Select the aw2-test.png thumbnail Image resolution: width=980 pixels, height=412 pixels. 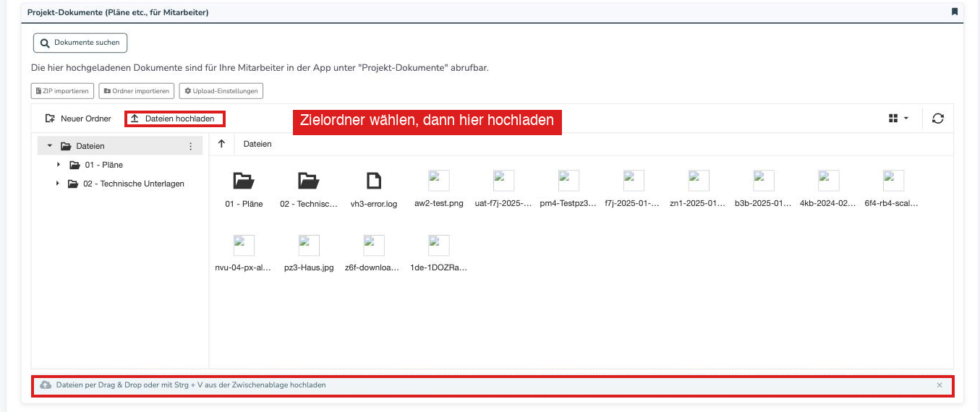tap(439, 180)
